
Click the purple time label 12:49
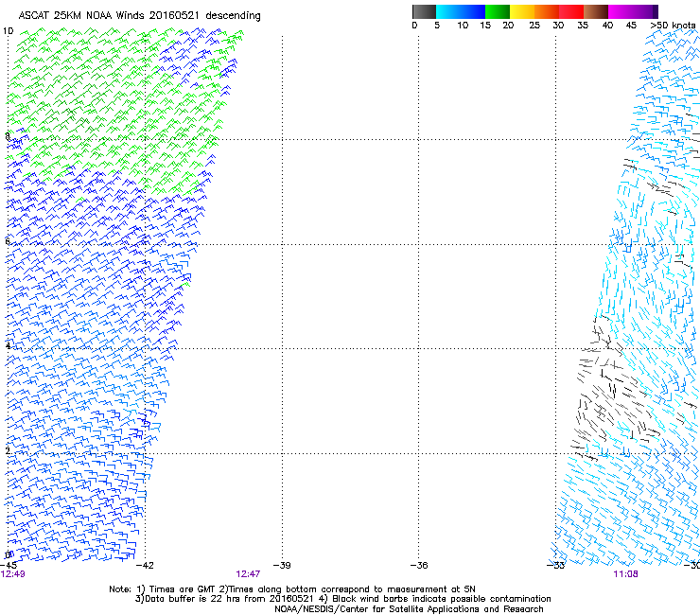point(13,574)
